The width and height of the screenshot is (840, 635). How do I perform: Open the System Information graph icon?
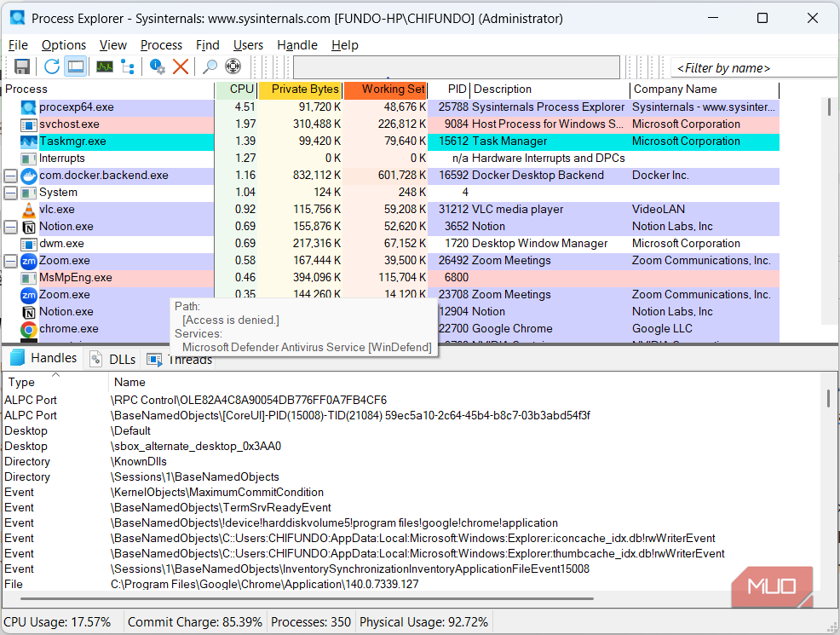[105, 66]
